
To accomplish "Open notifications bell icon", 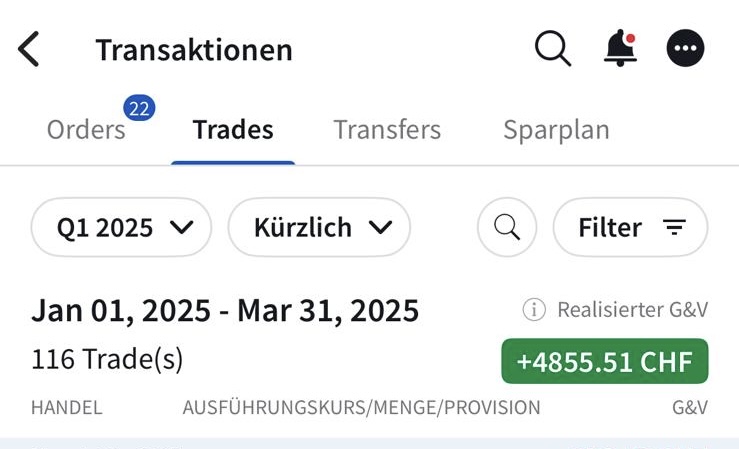I will point(620,48).
